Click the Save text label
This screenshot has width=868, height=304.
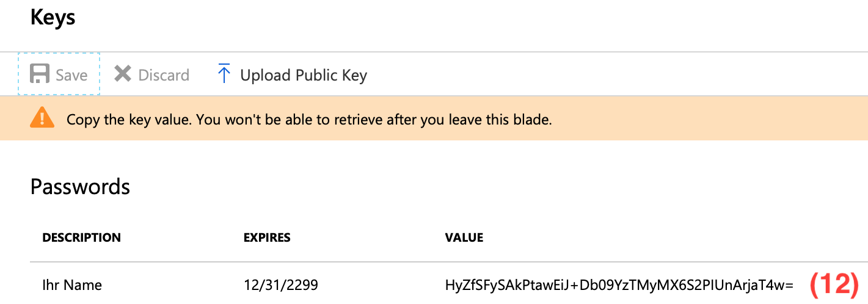[x=71, y=75]
